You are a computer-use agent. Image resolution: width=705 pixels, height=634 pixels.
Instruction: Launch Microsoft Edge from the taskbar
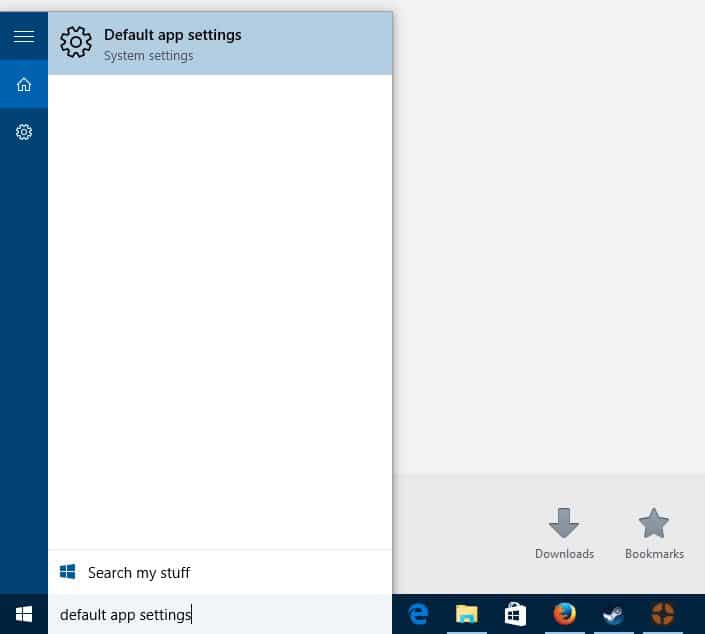(418, 614)
